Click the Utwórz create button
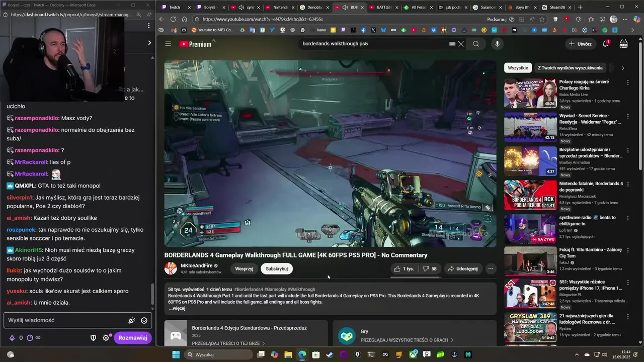The width and height of the screenshot is (644, 362). click(x=580, y=44)
